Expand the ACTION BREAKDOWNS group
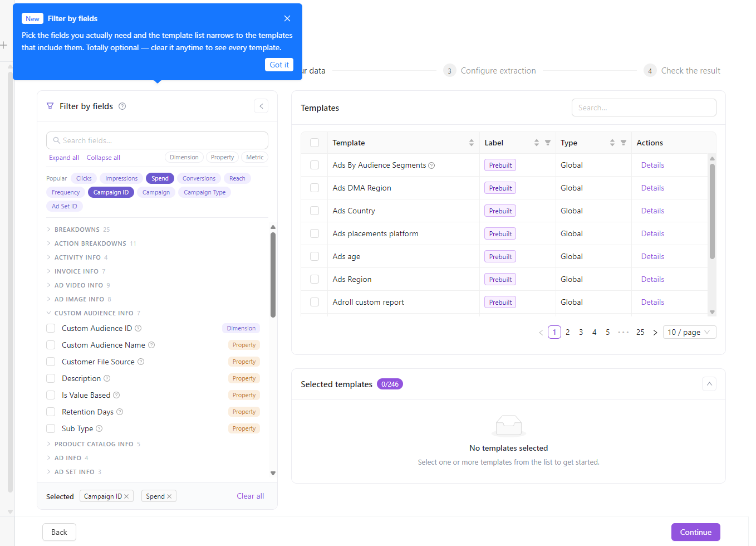The width and height of the screenshot is (756, 546). coord(91,243)
